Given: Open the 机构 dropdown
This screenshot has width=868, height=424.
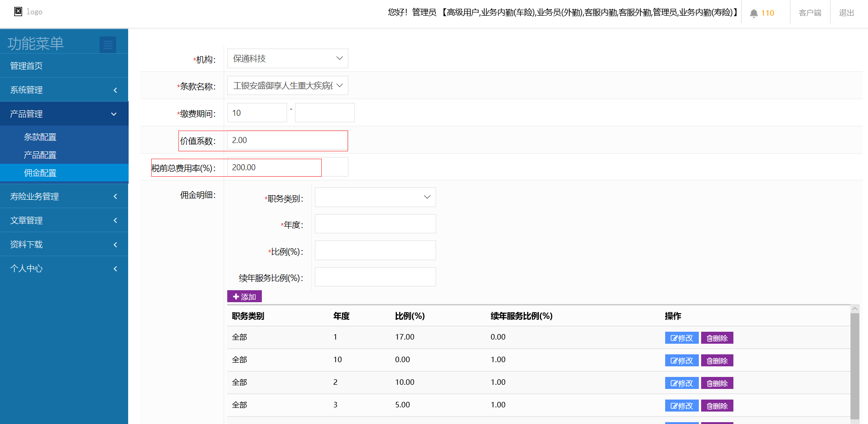Looking at the screenshot, I should click(x=288, y=59).
